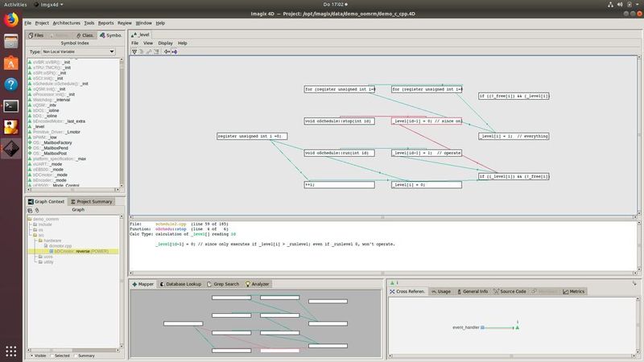Image resolution: width=644 pixels, height=362 pixels.
Task: Switch to the General Info tab
Action: pos(473,291)
